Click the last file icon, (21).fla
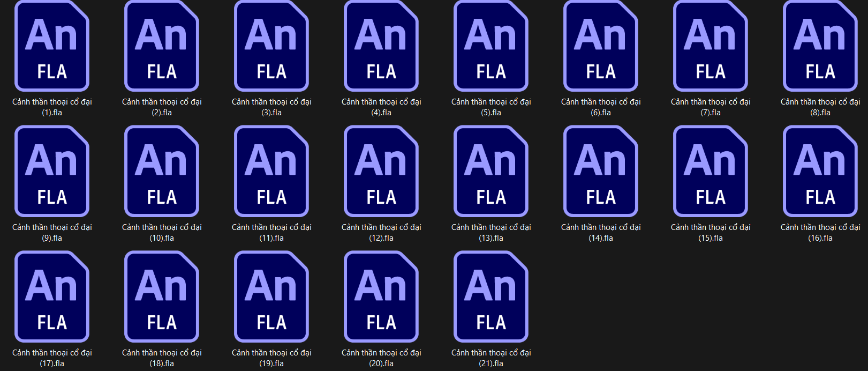The height and width of the screenshot is (371, 868). [491, 297]
